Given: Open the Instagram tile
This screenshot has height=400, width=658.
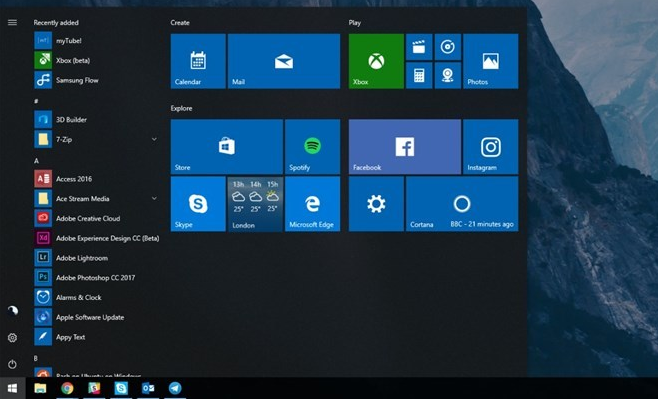Looking at the screenshot, I should (x=491, y=146).
